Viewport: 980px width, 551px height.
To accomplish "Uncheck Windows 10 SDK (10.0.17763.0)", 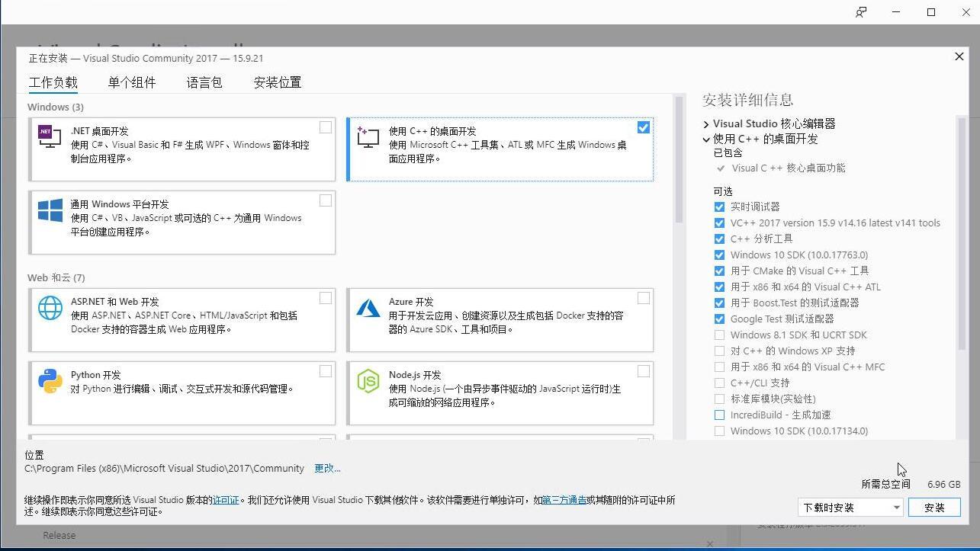I will [x=719, y=255].
